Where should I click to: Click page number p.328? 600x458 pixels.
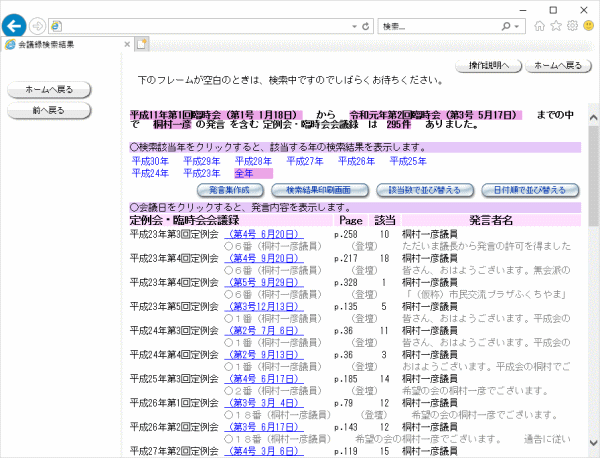(346, 282)
